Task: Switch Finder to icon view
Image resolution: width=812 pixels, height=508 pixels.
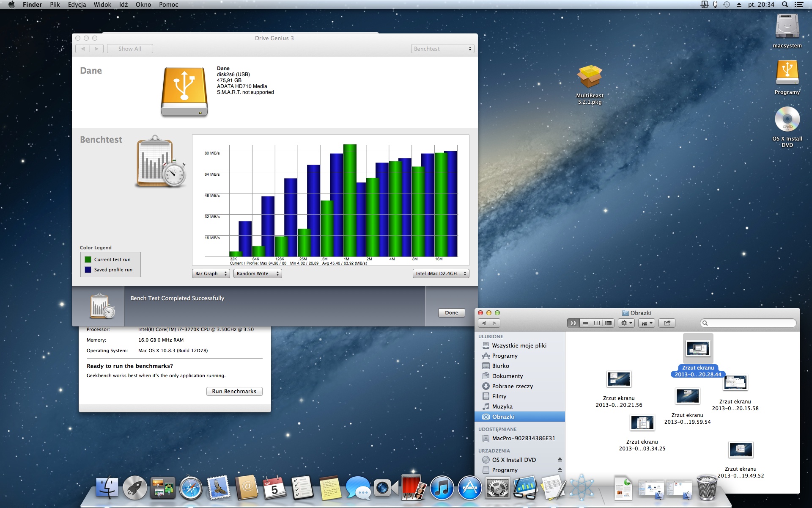Action: [573, 323]
